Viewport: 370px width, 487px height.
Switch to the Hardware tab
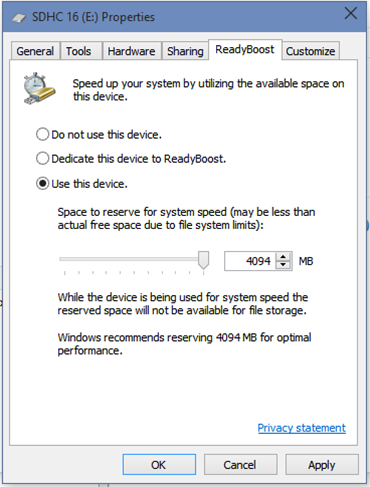[131, 51]
